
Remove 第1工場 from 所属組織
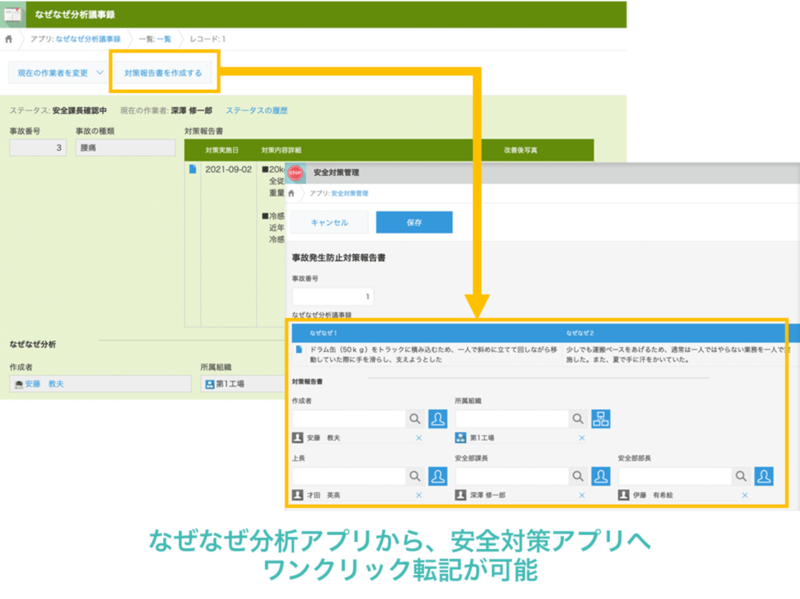click(x=582, y=438)
